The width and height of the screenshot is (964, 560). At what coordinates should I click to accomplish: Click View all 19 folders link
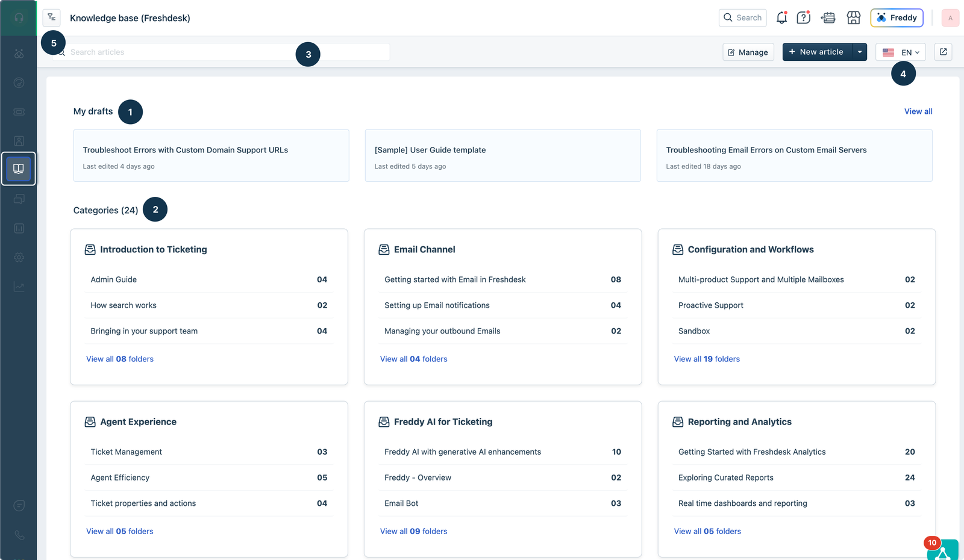point(707,359)
